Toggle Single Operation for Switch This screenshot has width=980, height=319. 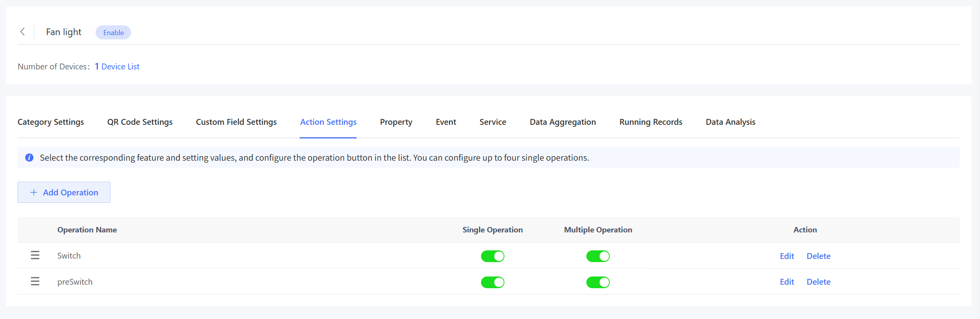[492, 256]
